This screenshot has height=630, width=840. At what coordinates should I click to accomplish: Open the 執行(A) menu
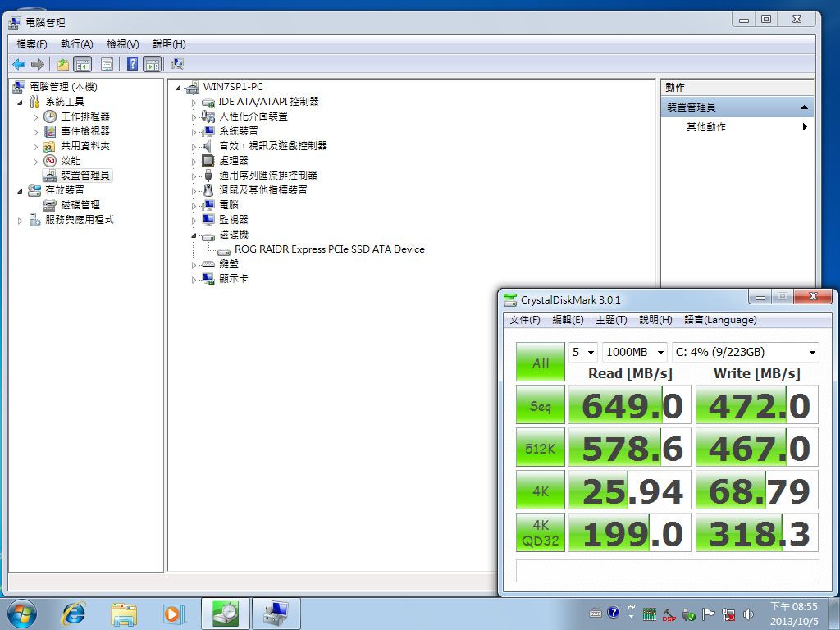point(76,44)
